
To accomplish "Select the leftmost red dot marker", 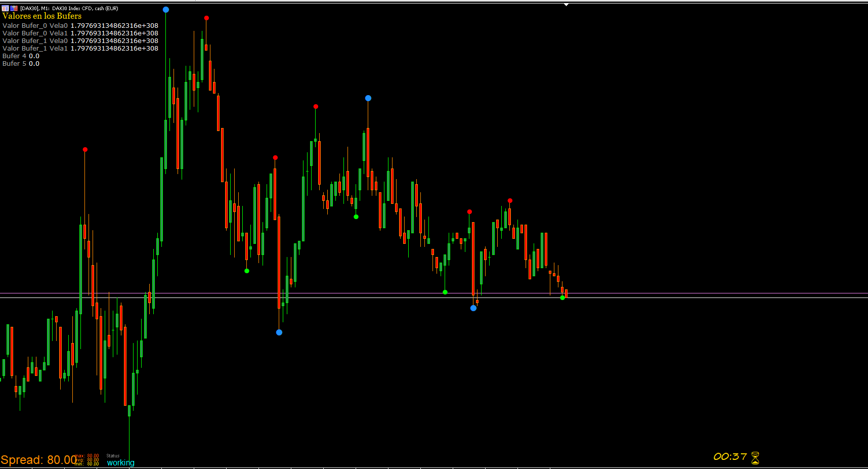I will coord(85,150).
